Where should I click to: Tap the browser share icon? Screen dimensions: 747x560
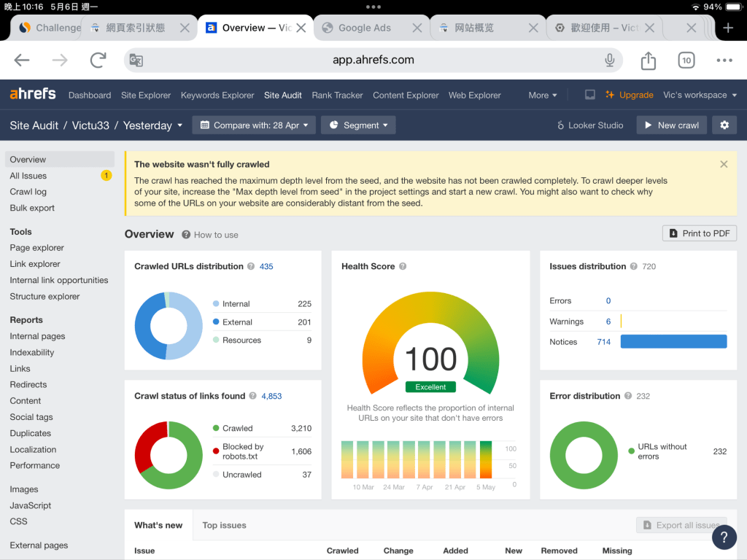(x=648, y=61)
